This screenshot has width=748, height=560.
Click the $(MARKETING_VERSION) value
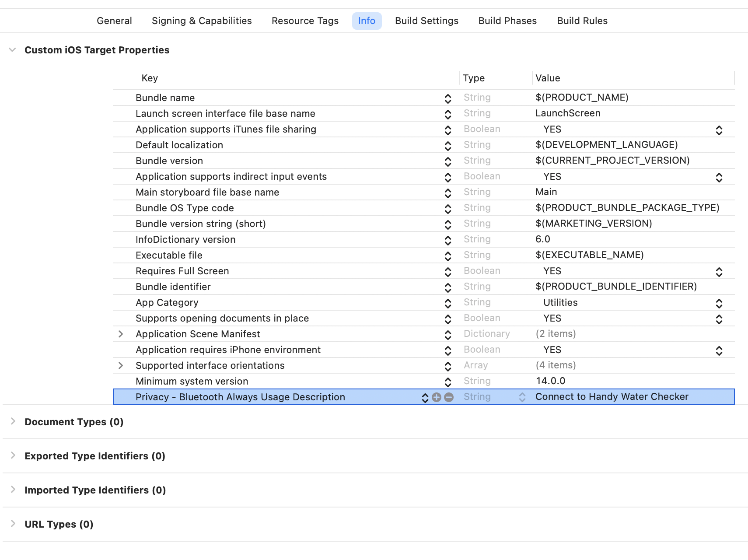click(x=594, y=224)
